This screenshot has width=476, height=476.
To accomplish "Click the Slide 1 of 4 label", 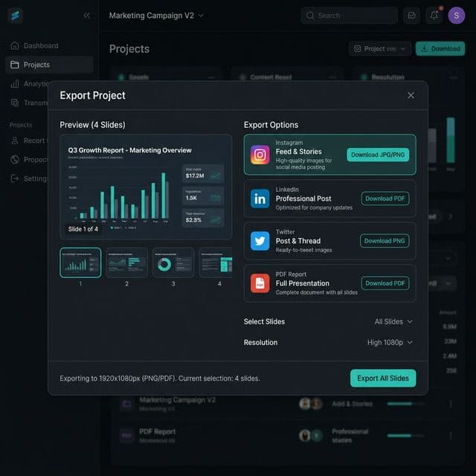I will [x=83, y=229].
